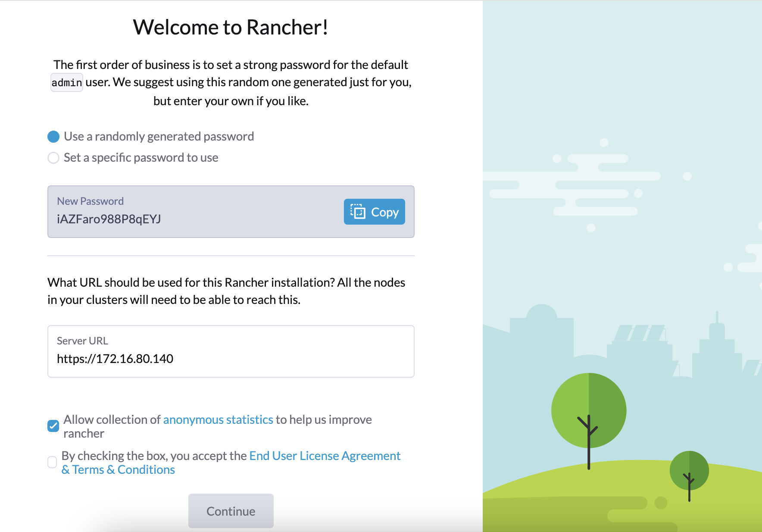Click the 'Welcome to Rancher!' heading
The image size is (762, 532).
pos(231,28)
